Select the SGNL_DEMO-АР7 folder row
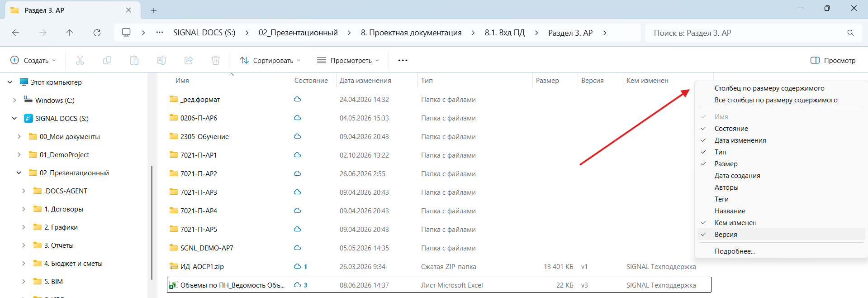This screenshot has width=868, height=298. [439, 248]
